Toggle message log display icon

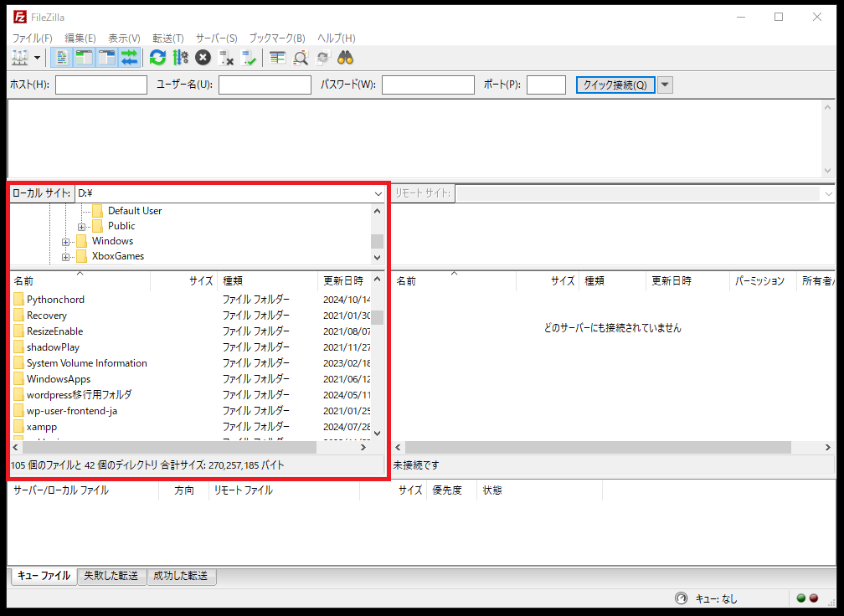pyautogui.click(x=61, y=58)
